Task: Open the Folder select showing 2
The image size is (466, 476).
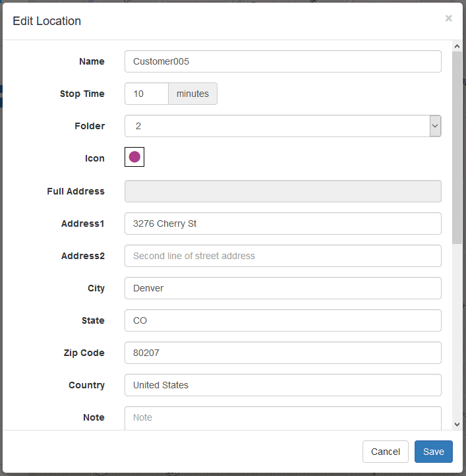Action: pyautogui.click(x=283, y=126)
